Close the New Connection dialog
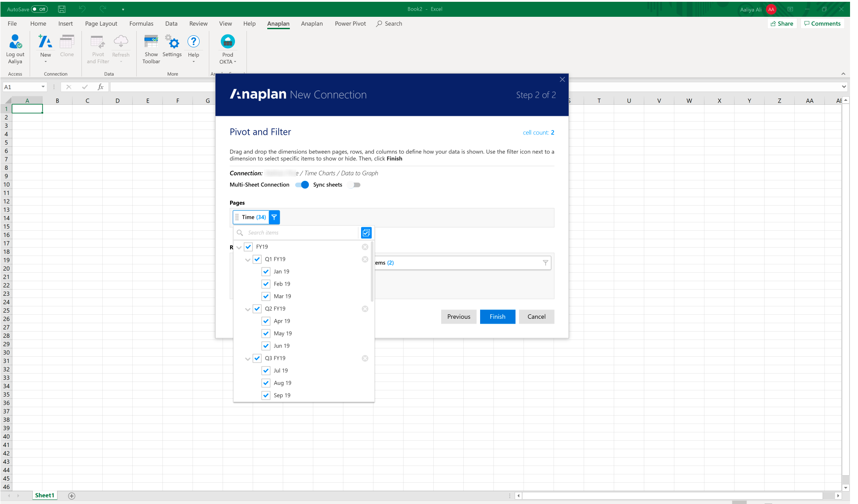Image resolution: width=858 pixels, height=504 pixels. [x=562, y=80]
